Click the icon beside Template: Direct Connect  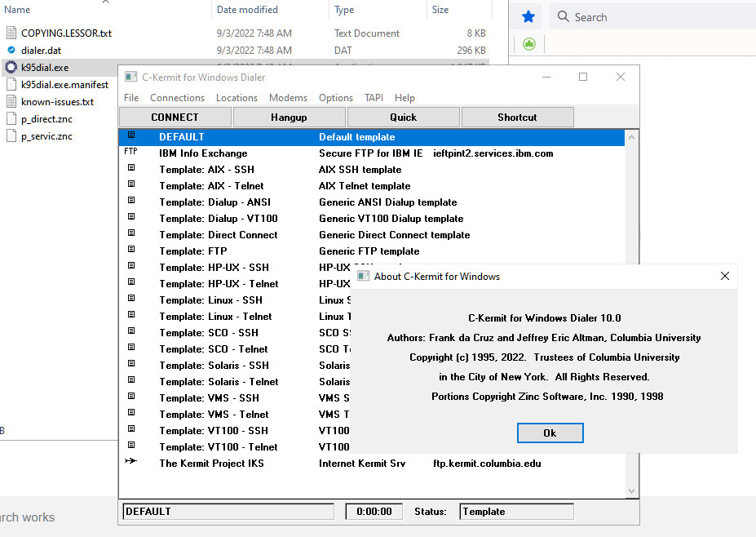131,233
